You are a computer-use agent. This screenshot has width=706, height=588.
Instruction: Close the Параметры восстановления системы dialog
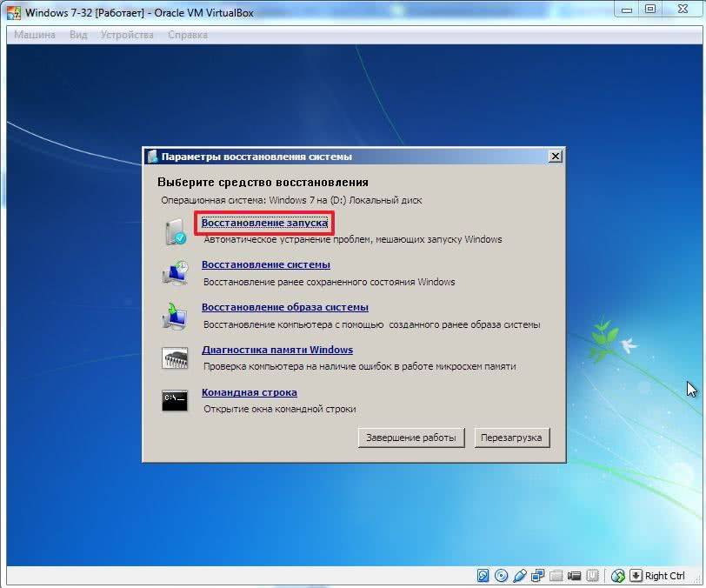click(555, 157)
